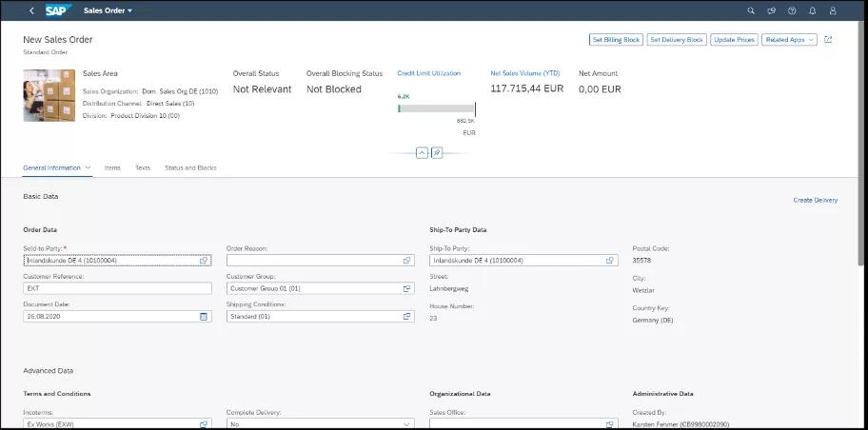Click the back arrow in header
Image resolution: width=868 pixels, height=430 pixels.
pyautogui.click(x=31, y=10)
